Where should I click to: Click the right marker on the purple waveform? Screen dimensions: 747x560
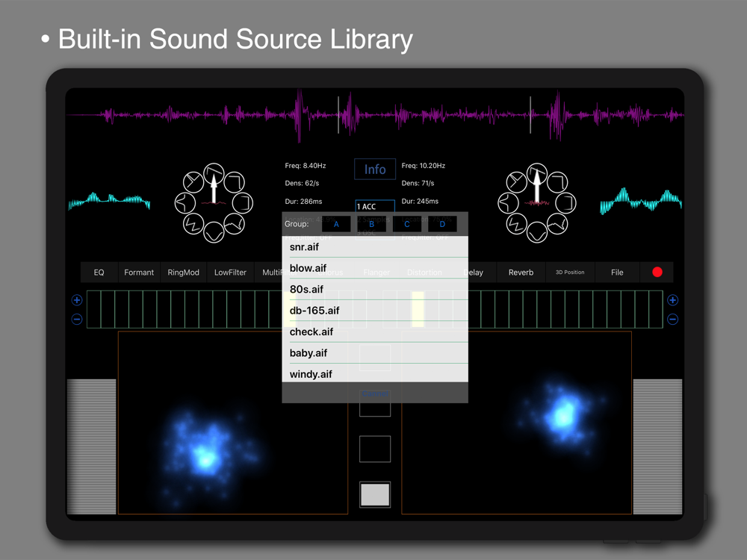[x=530, y=115]
